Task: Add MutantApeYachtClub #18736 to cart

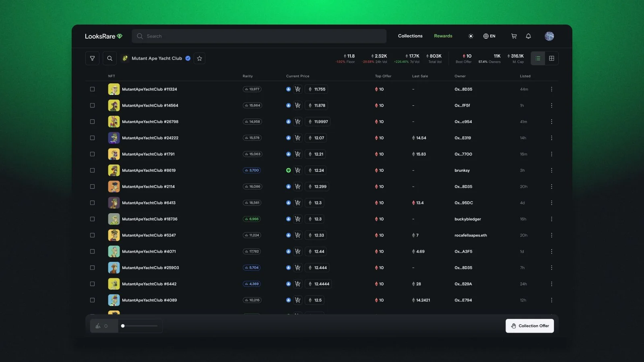Action: pyautogui.click(x=297, y=219)
